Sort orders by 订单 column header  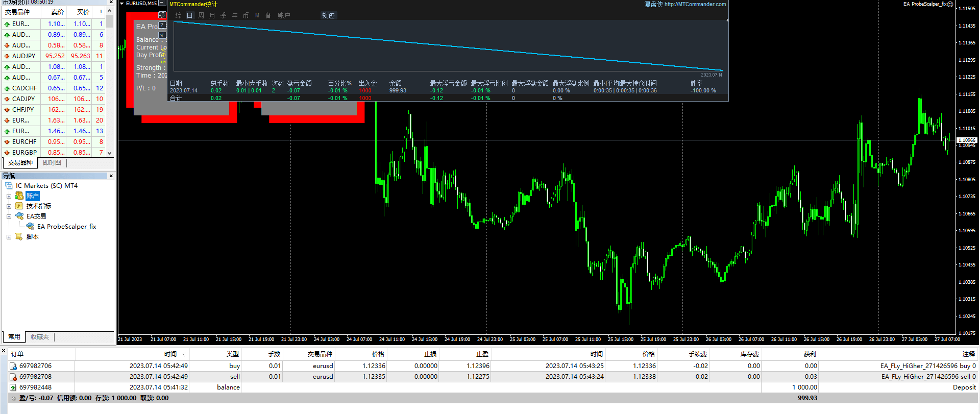pos(42,354)
